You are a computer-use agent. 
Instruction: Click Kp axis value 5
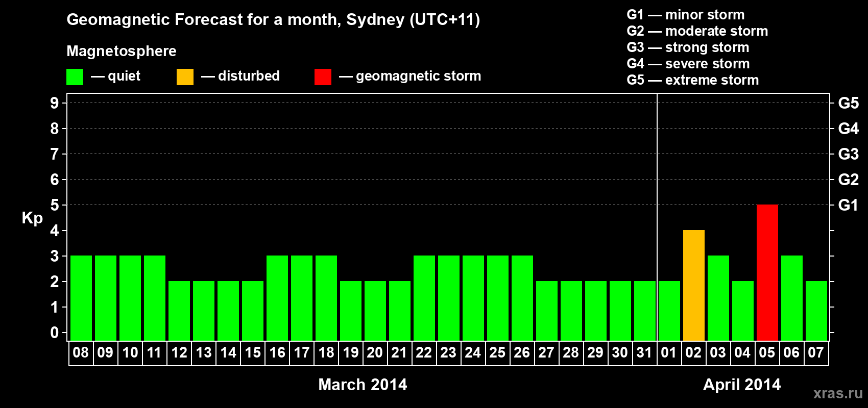click(55, 205)
